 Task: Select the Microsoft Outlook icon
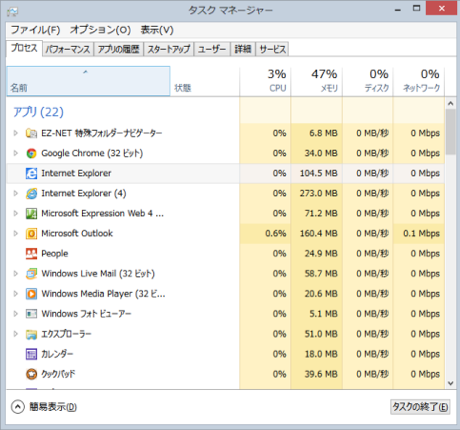click(31, 234)
